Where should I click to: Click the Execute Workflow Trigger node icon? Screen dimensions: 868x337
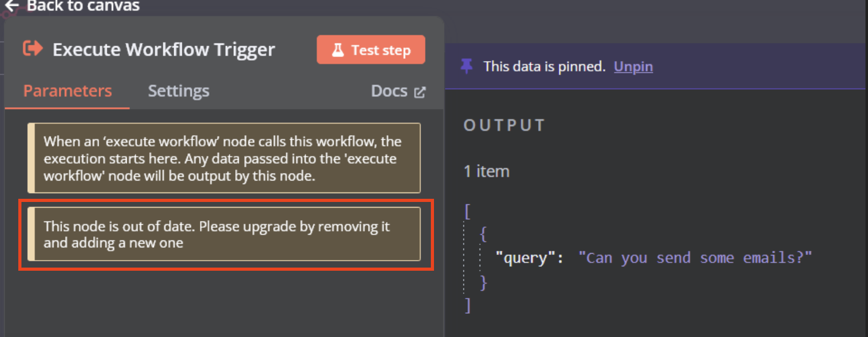tap(33, 49)
